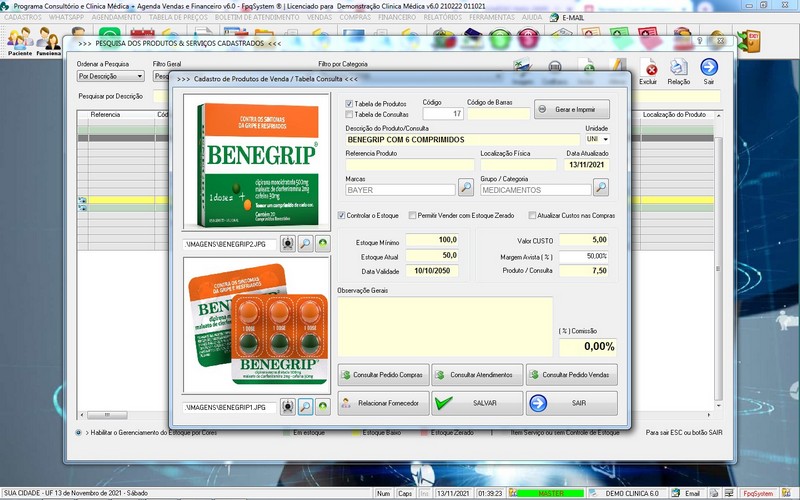800x500 pixels.
Task: Click the Valor CUSTO field
Action: [x=584, y=240]
